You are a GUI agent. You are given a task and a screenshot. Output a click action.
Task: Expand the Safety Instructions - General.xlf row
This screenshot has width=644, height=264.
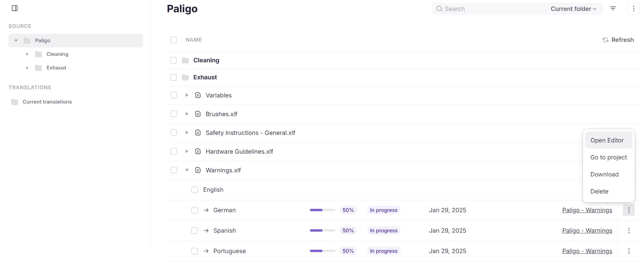187,133
